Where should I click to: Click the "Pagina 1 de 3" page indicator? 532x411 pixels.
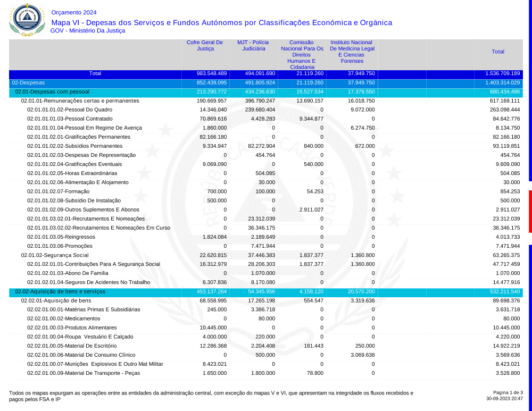508,392
